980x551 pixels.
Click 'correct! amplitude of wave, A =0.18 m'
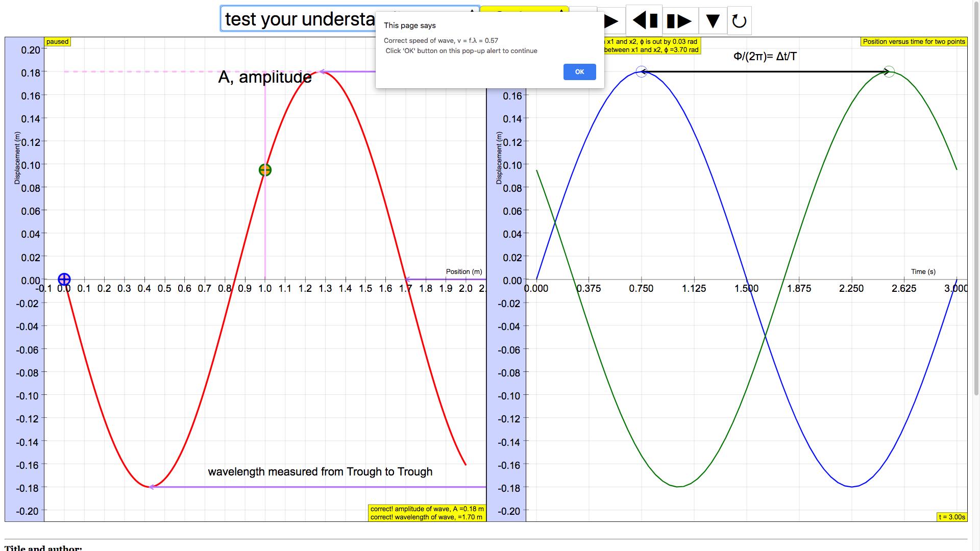click(x=427, y=509)
